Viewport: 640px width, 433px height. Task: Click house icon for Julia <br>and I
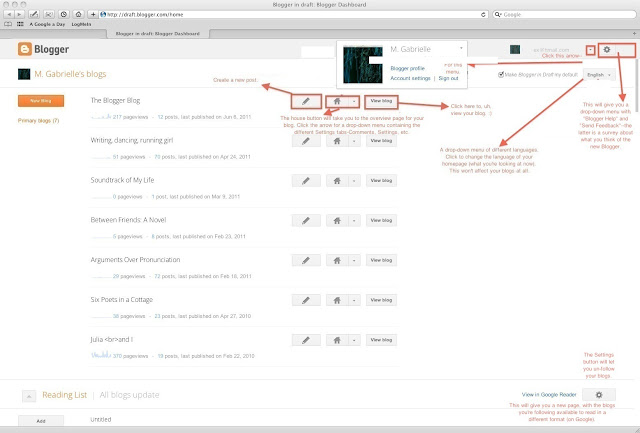pyautogui.click(x=337, y=340)
